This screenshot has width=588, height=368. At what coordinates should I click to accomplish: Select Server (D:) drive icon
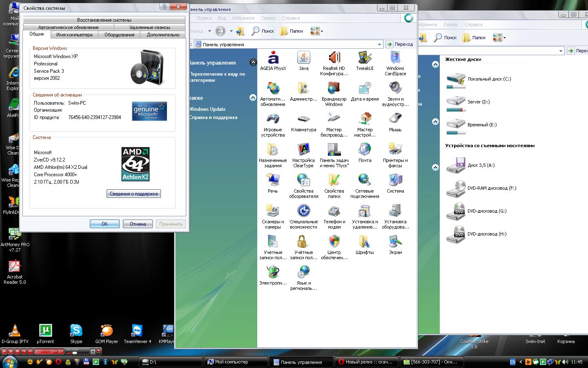pyautogui.click(x=456, y=102)
